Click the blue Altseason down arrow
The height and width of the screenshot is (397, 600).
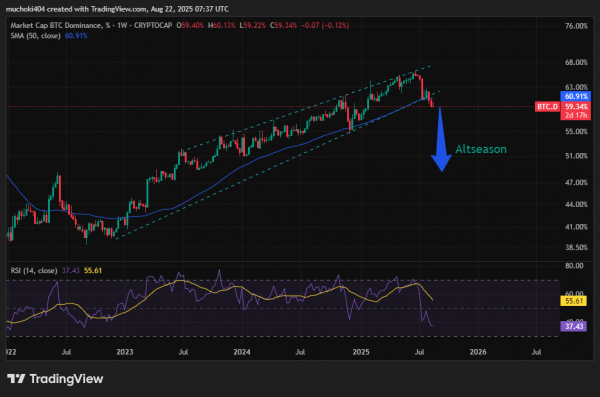click(441, 139)
